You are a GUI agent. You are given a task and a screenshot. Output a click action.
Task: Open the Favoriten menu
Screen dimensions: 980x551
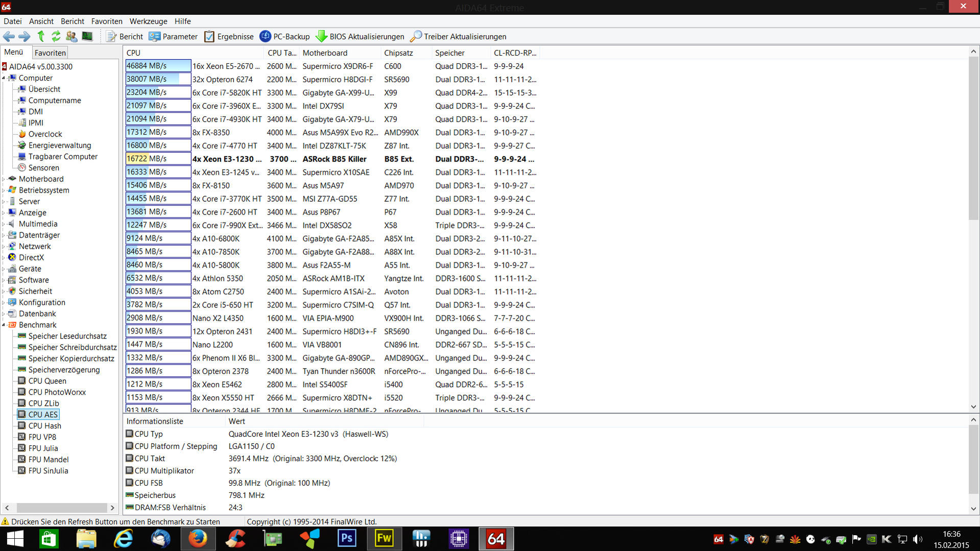point(107,21)
